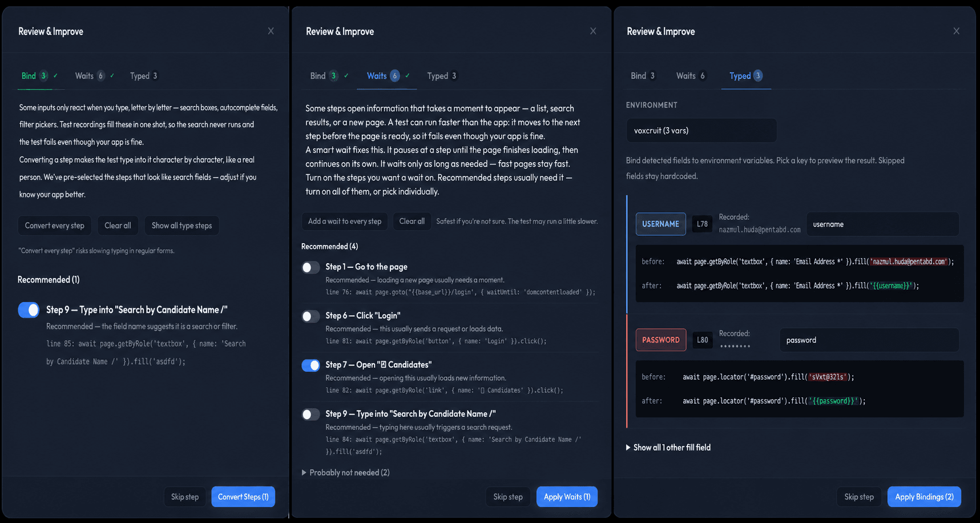Click the username key input field

pyautogui.click(x=882, y=224)
